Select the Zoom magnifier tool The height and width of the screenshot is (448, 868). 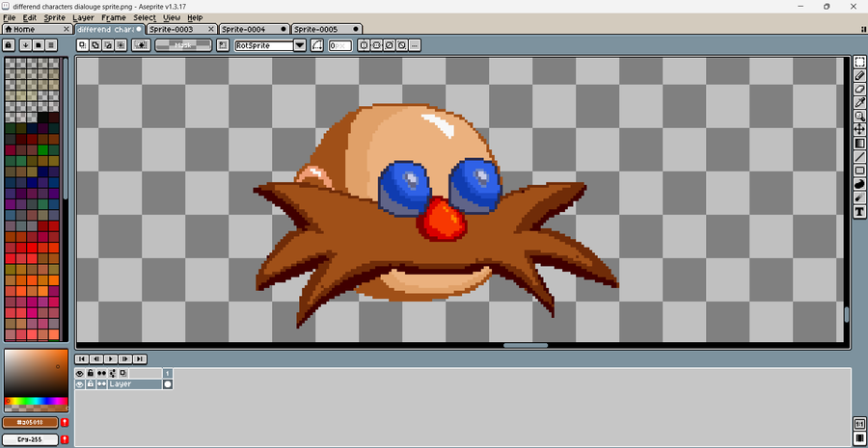pos(859,117)
